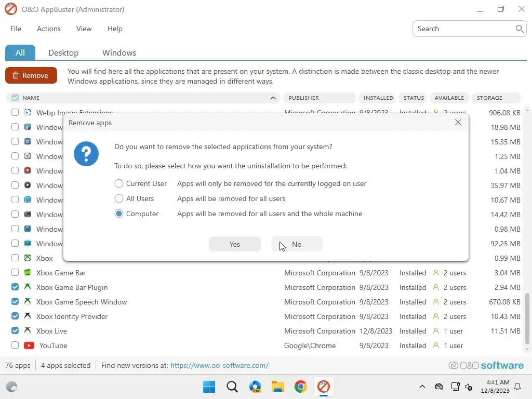Open Windows taskbar Search

coord(232,387)
